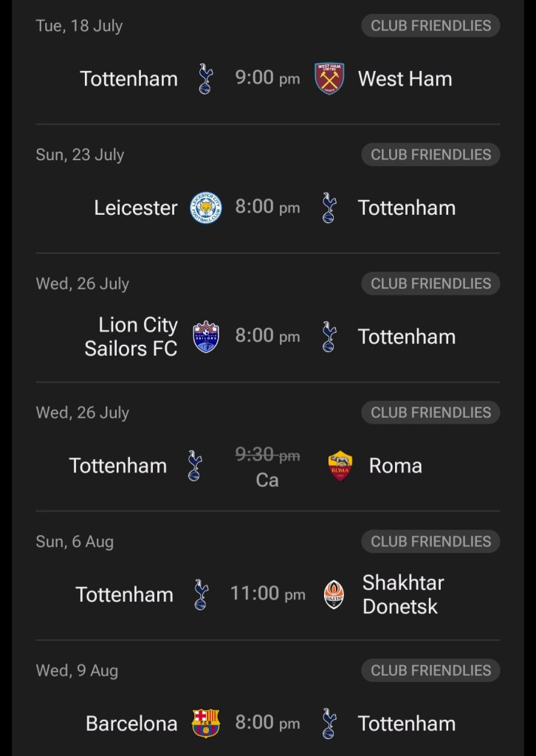The height and width of the screenshot is (756, 536).
Task: Click the Leicester City crest
Action: (205, 207)
